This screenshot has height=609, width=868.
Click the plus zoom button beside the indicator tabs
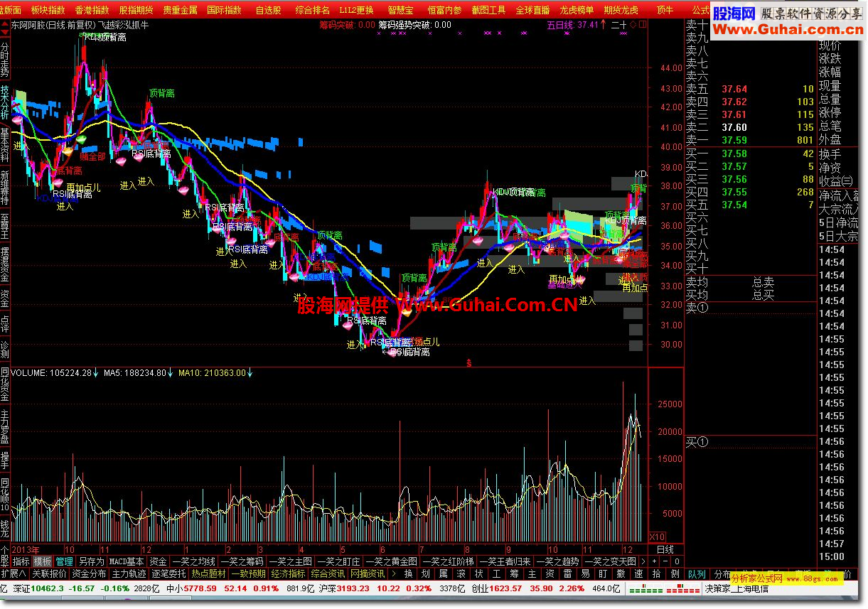coord(654,561)
